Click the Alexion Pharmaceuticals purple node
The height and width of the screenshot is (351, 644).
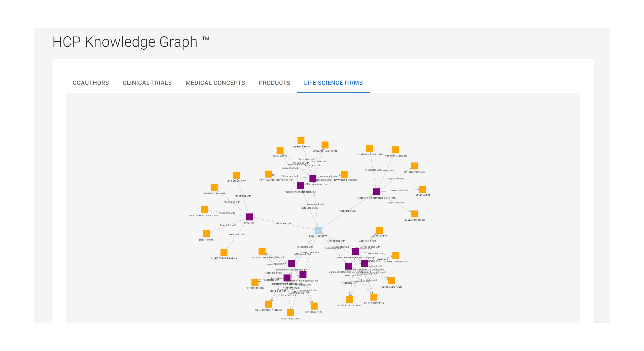(301, 186)
